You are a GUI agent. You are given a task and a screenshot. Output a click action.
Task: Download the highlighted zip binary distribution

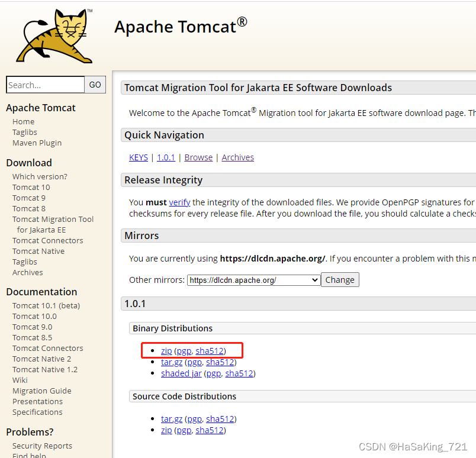point(166,350)
